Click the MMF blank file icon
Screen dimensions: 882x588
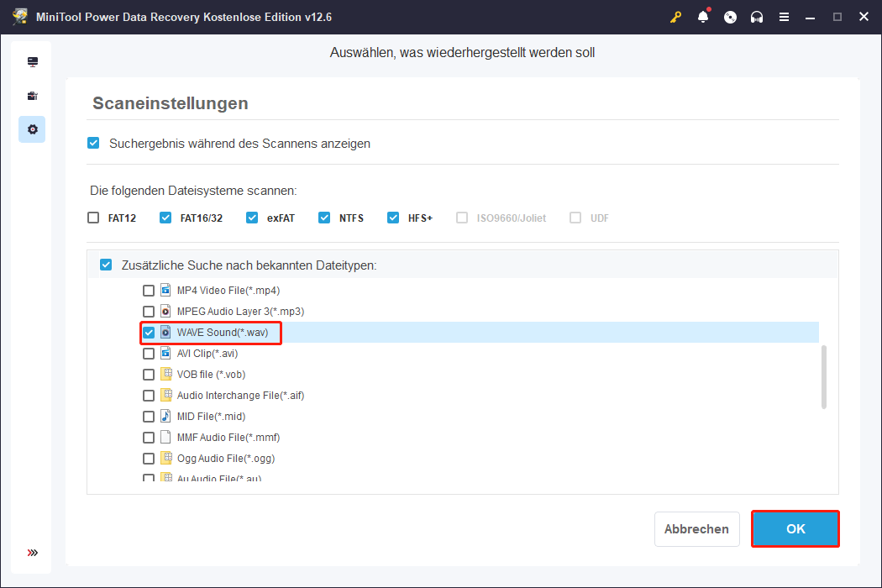tap(166, 437)
